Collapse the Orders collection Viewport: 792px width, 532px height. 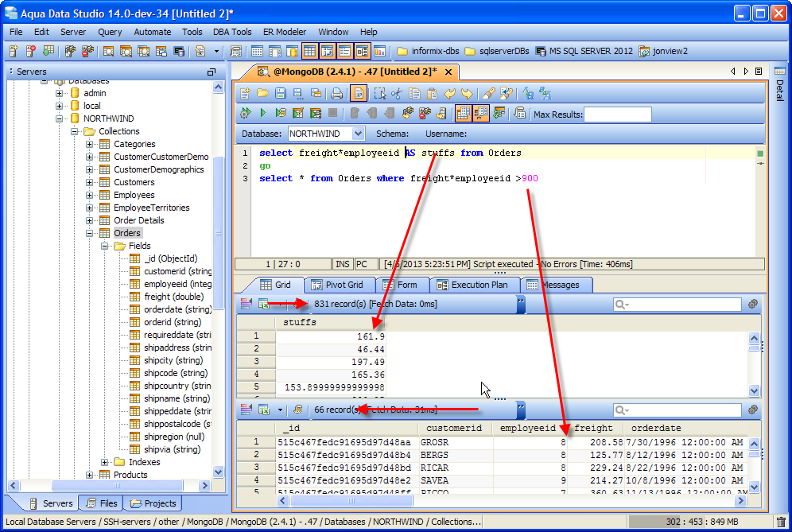[x=89, y=234]
